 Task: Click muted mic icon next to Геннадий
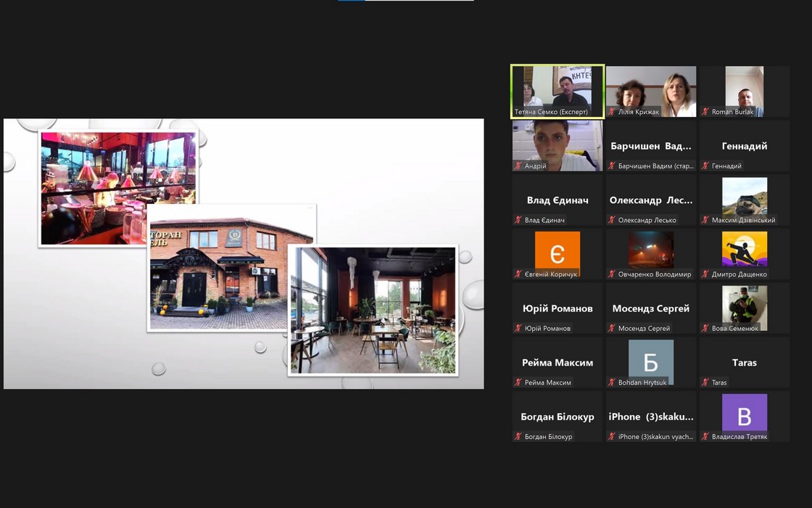coord(705,166)
